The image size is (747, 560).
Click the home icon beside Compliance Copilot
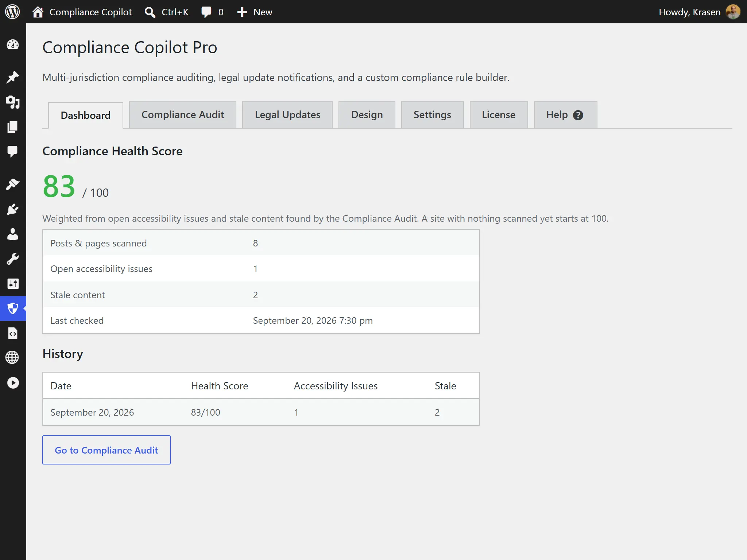tap(38, 12)
